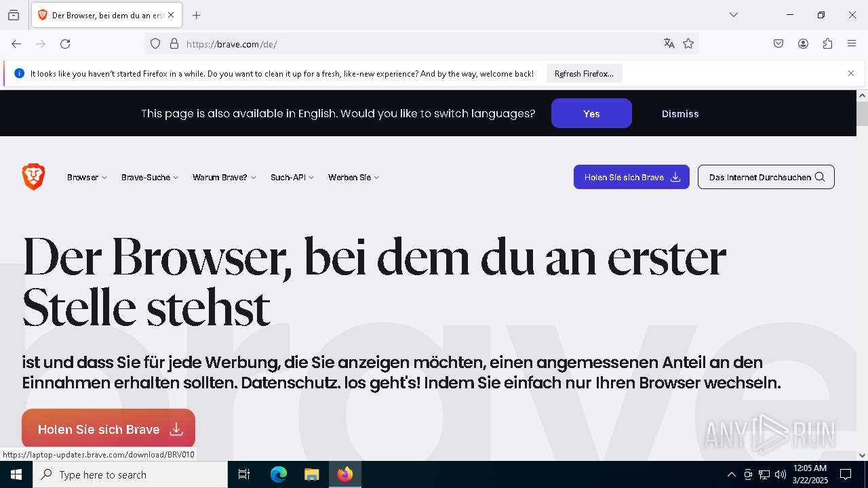
Task: Click the URL address field
Action: pyautogui.click(x=420, y=44)
